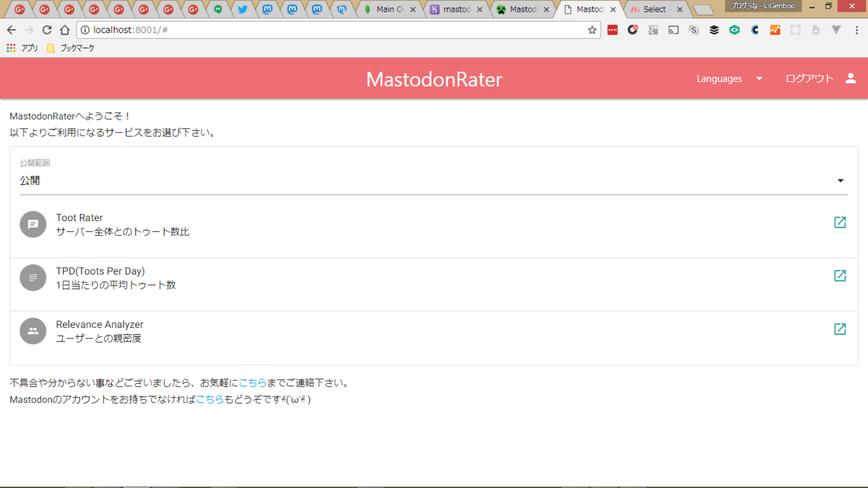Viewport: 868px width, 488px height.
Task: Expand the Languages dropdown
Action: (x=729, y=79)
